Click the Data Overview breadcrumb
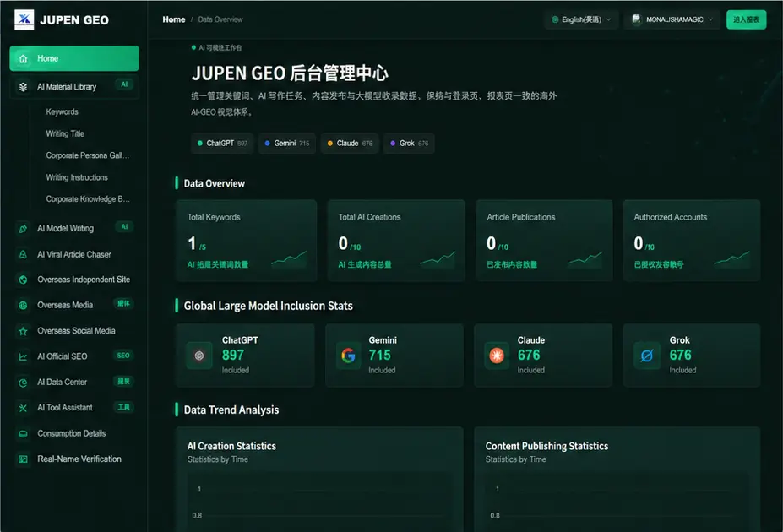The height and width of the screenshot is (532, 783). (220, 19)
